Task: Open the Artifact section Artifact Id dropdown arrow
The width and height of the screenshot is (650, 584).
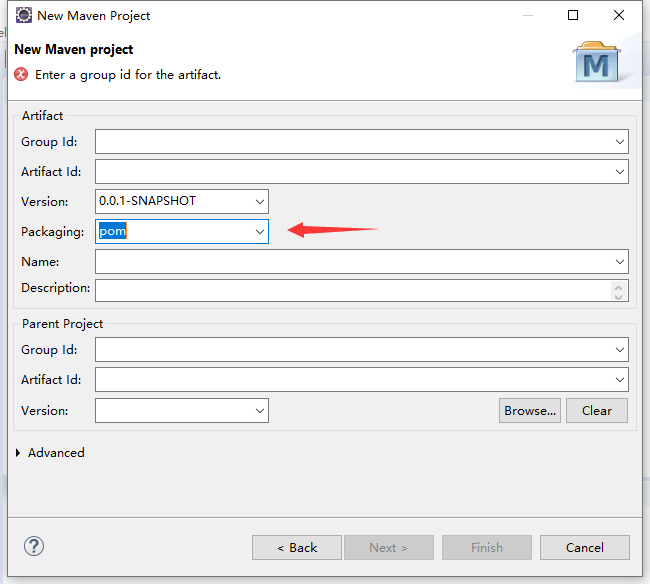Action: point(620,172)
